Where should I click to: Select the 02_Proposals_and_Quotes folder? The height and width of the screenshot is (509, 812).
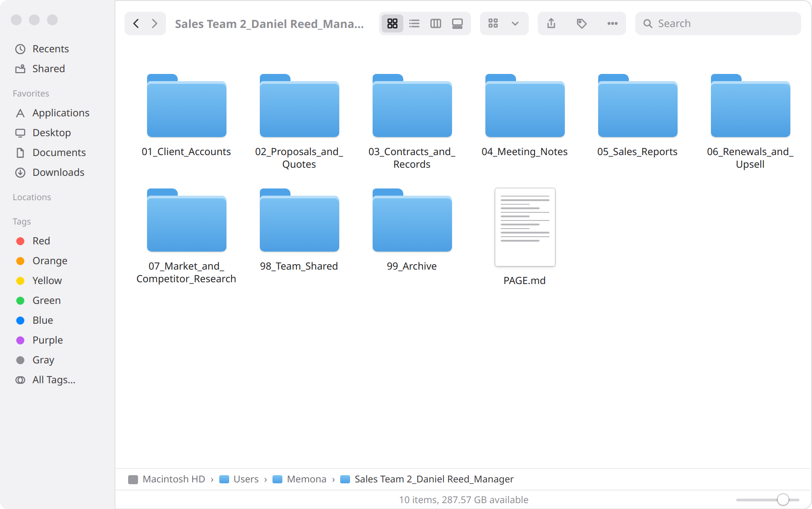299,105
